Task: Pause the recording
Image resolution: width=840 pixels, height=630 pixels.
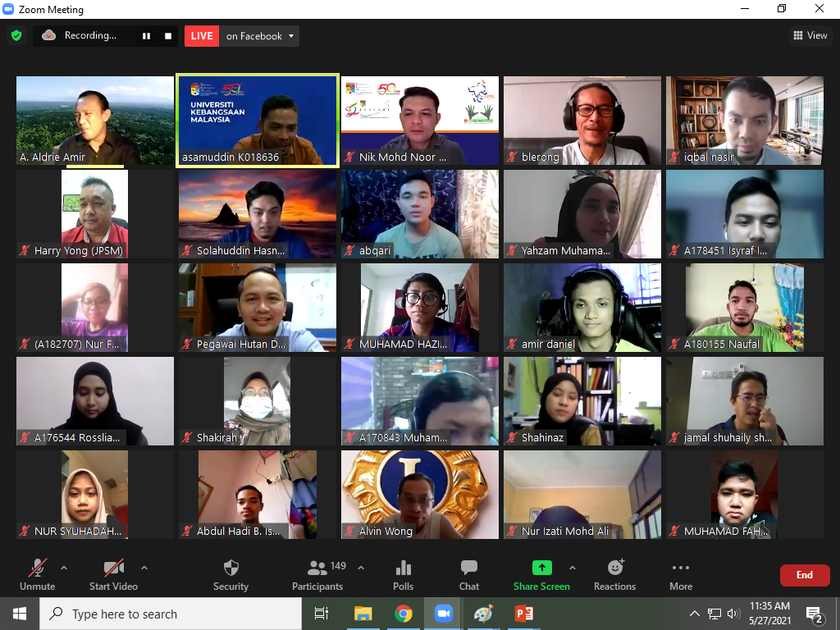Action: [147, 36]
